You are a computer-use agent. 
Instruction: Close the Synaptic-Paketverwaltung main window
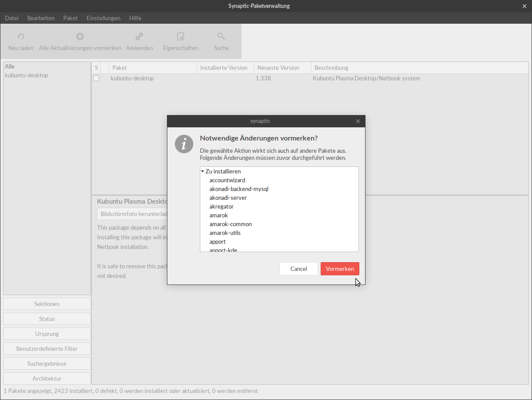(x=524, y=6)
